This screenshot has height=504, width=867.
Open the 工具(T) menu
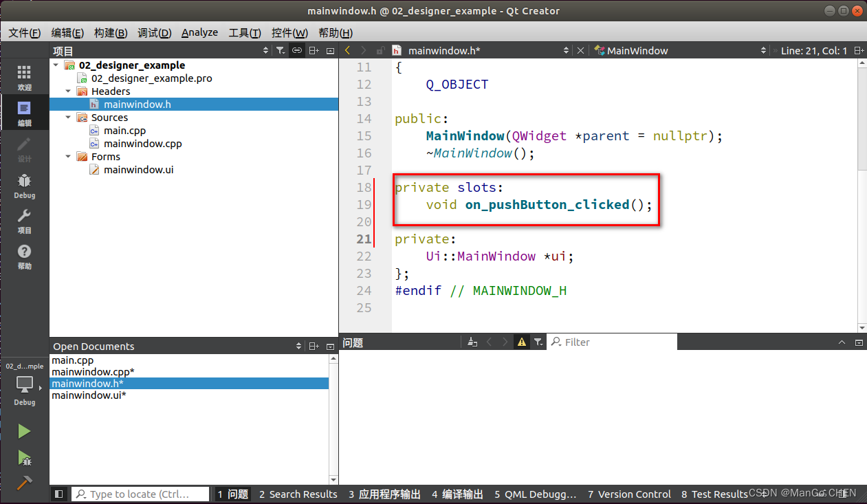coord(245,32)
